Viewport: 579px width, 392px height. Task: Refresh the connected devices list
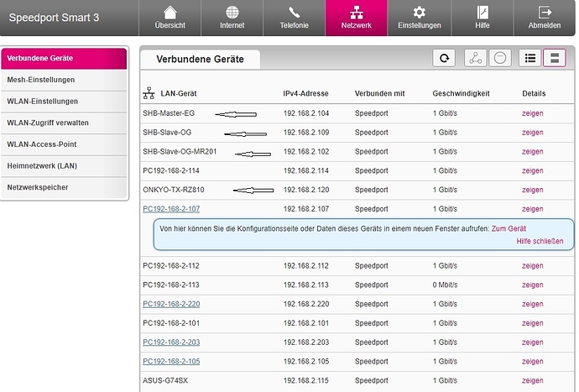click(x=444, y=58)
